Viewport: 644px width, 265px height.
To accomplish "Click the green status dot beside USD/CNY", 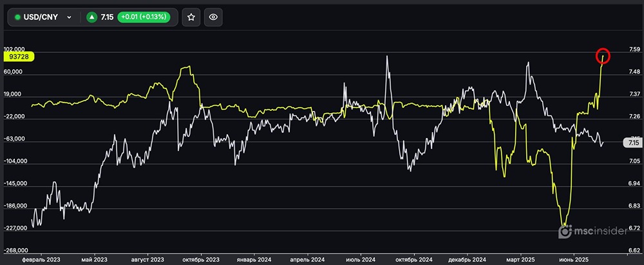I will [x=17, y=17].
